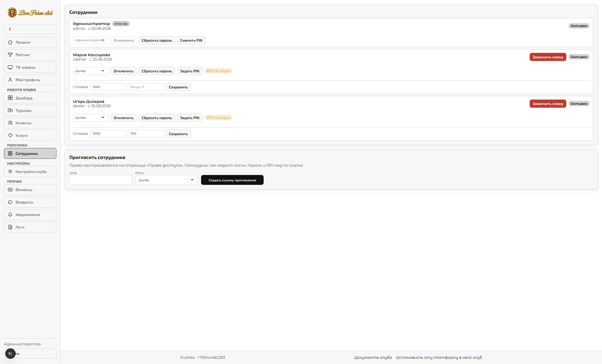Open Администратор's disabled role dropdown
Viewport: 602px width, 364px height.
pyautogui.click(x=91, y=40)
